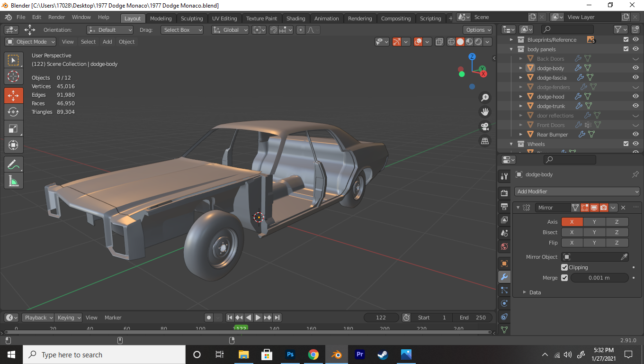The width and height of the screenshot is (644, 364).
Task: Open the viewport Add menu
Action: pyautogui.click(x=107, y=42)
